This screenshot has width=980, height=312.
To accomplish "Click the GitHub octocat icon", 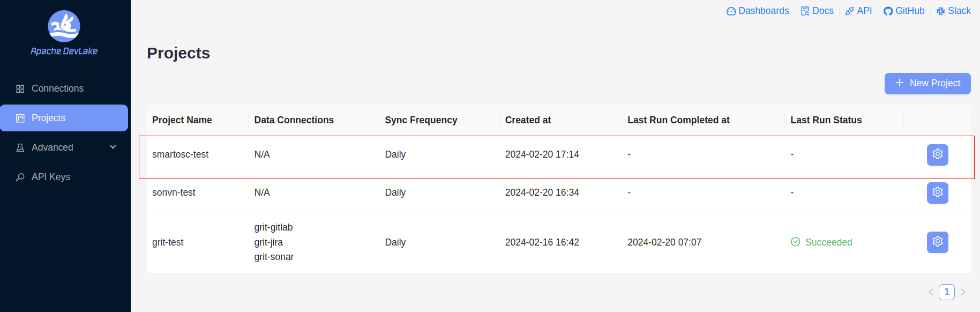I will [x=888, y=11].
